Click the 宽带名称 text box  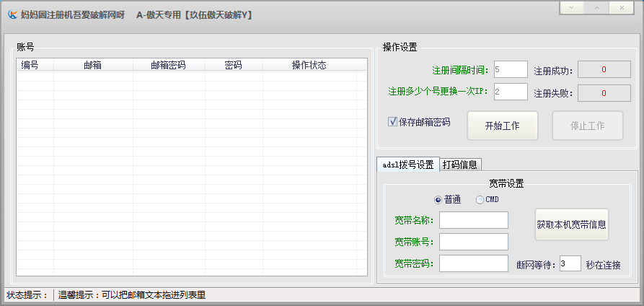473,220
